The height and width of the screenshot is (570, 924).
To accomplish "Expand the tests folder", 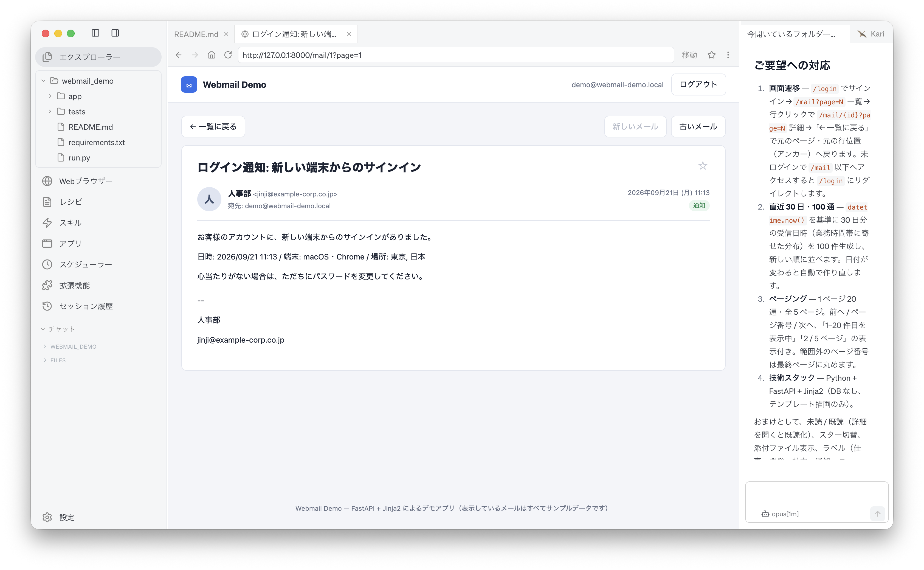I will [x=50, y=112].
